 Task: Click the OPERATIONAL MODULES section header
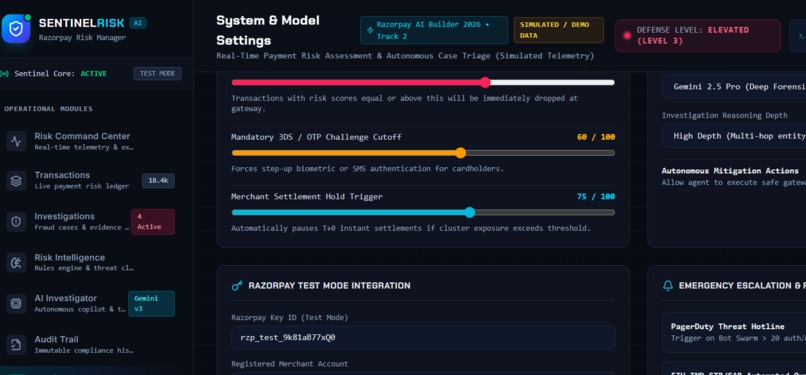[x=48, y=109]
